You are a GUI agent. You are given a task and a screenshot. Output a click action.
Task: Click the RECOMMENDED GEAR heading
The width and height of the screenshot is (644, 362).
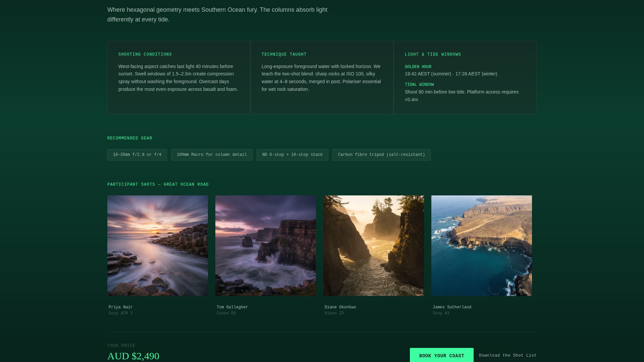(129, 138)
